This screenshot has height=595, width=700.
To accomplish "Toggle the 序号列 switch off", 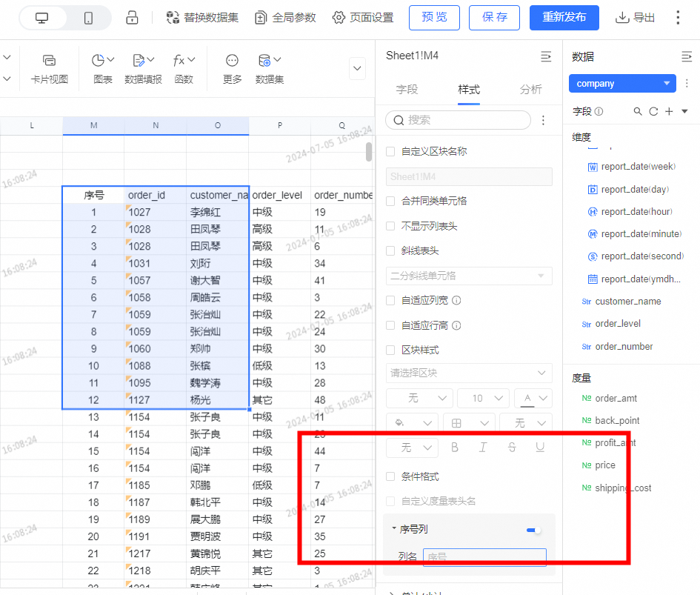I will point(533,530).
